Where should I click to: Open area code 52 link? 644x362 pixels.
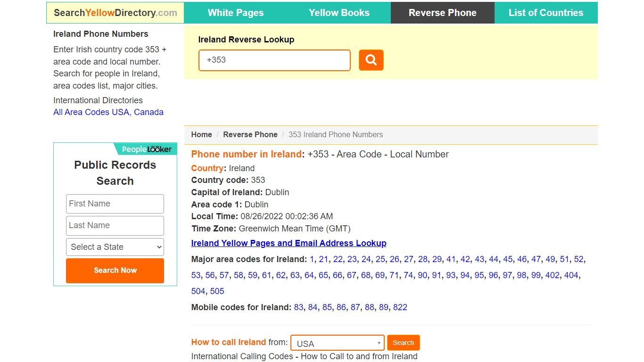(x=578, y=259)
